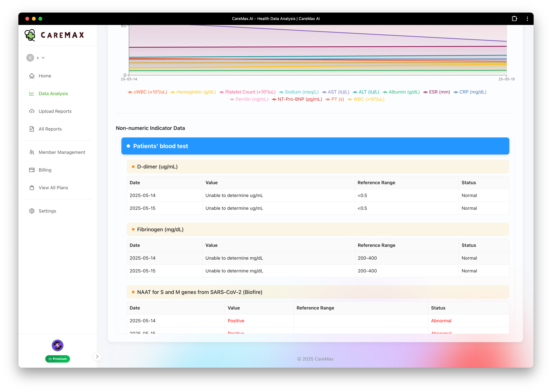
Task: Click the View All Plans bag icon
Action: [32, 188]
